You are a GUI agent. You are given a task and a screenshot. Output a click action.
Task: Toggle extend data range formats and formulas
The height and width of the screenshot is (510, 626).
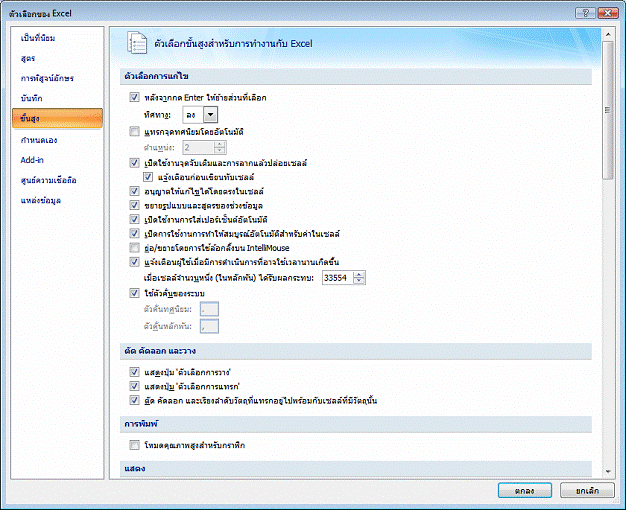pyautogui.click(x=134, y=205)
